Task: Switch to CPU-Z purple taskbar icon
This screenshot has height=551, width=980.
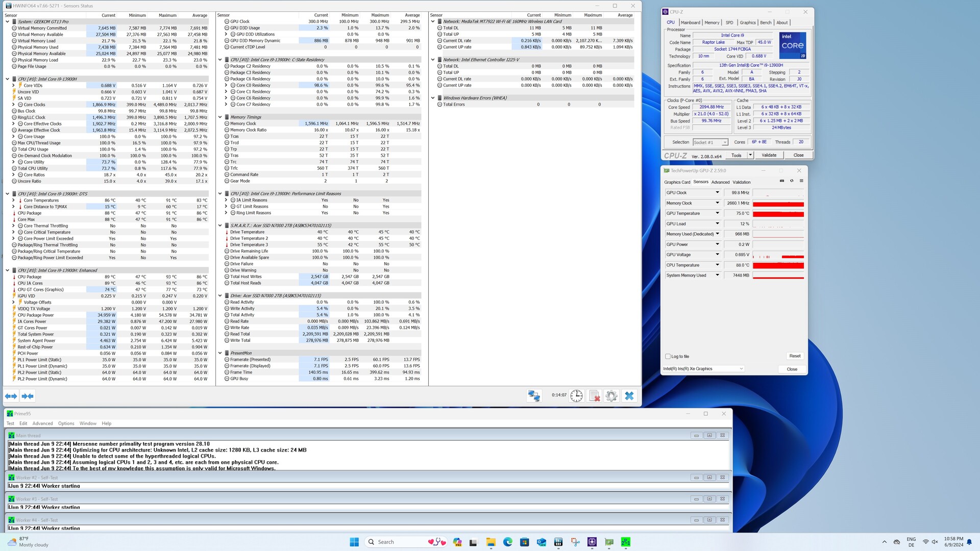Action: pos(592,542)
